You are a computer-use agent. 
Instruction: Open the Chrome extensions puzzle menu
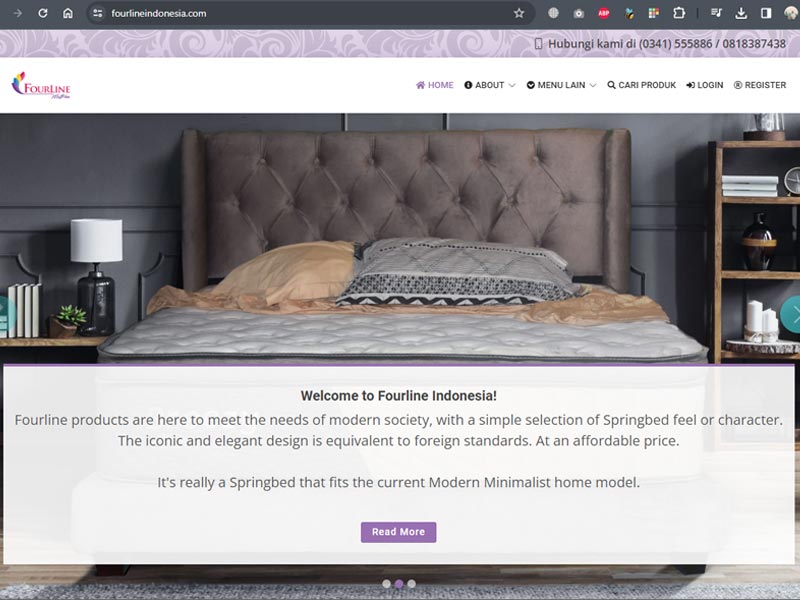[679, 13]
